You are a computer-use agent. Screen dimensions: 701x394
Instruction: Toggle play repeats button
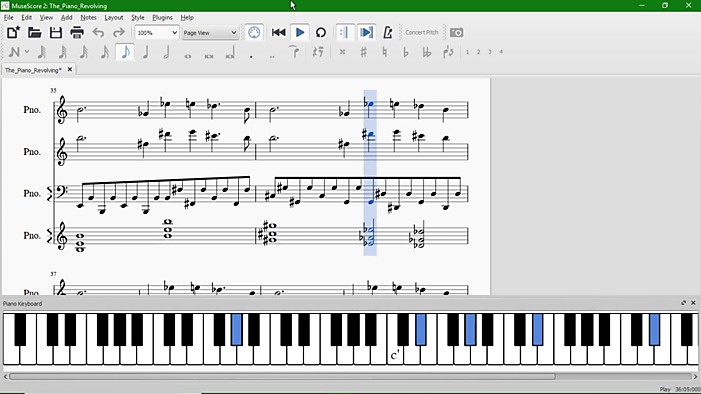(345, 32)
